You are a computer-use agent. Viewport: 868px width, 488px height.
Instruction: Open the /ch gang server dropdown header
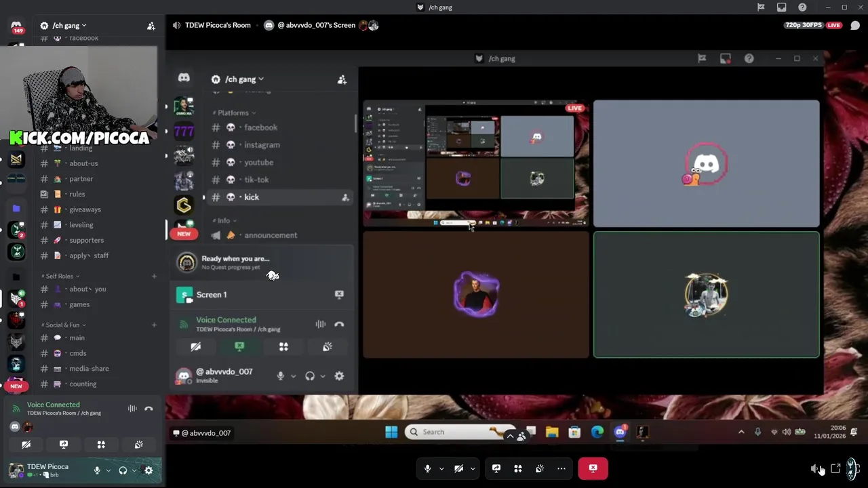[x=64, y=26]
